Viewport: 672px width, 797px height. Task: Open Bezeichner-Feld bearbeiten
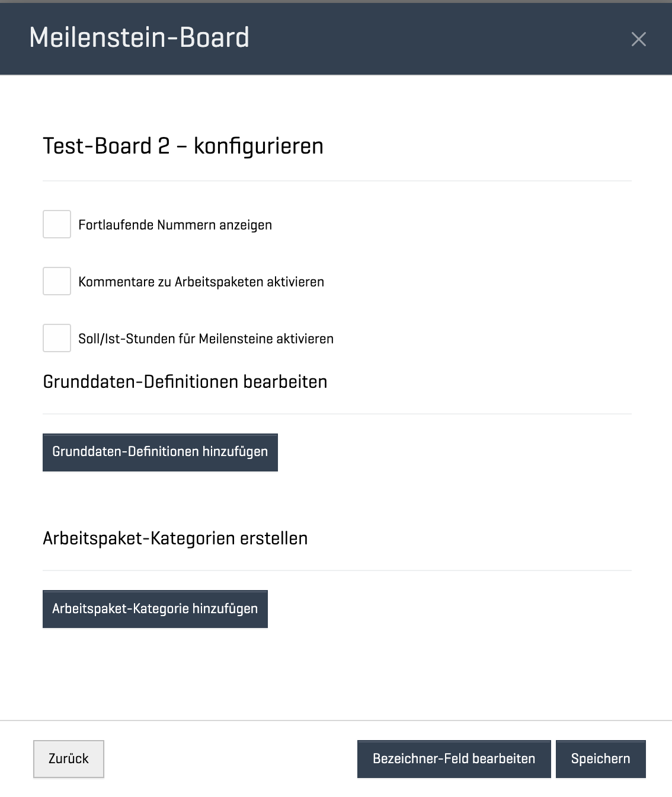(454, 758)
